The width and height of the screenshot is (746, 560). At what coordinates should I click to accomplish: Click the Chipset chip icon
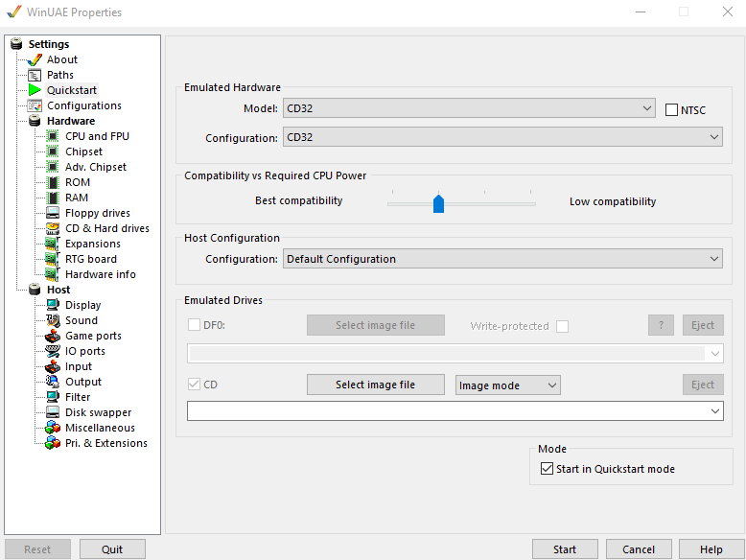tap(53, 152)
